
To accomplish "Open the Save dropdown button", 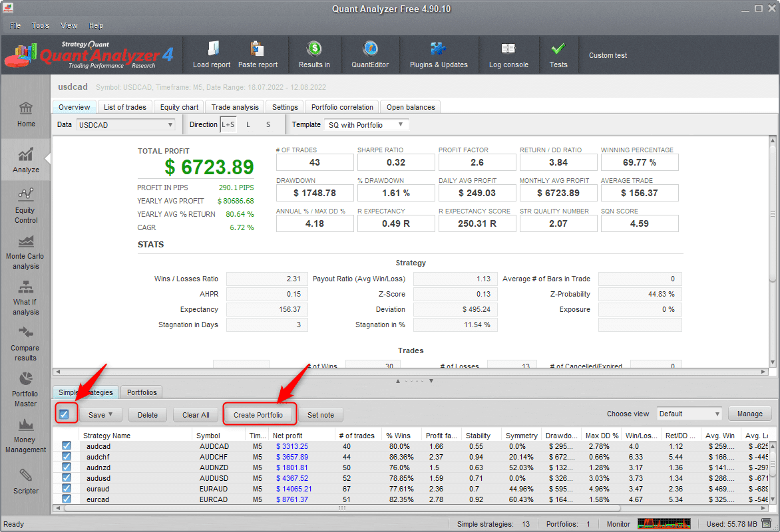I will [x=100, y=415].
